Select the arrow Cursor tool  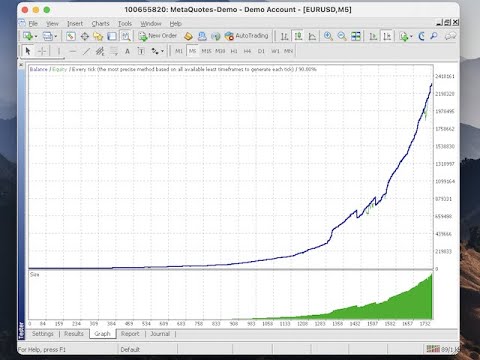(28, 51)
